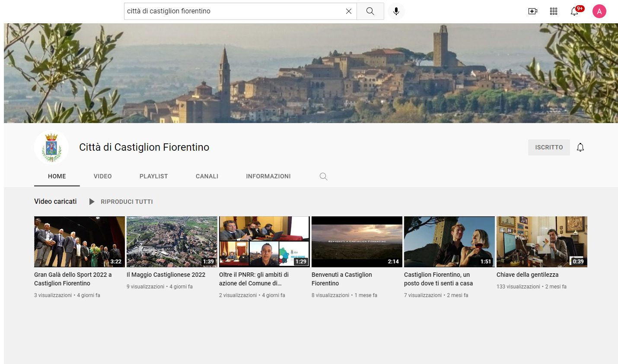Click the channel banner image
This screenshot has width=618, height=364.
coord(311,73)
